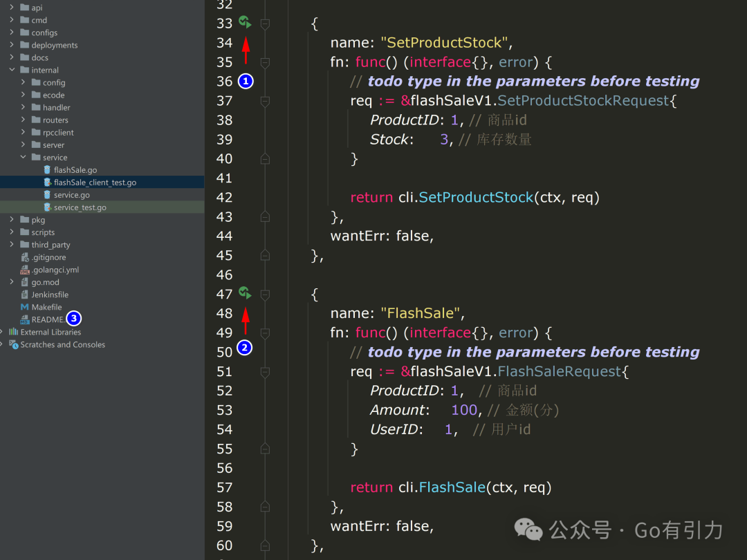
Task: Click the .gitignore file icon
Action: [x=25, y=257]
